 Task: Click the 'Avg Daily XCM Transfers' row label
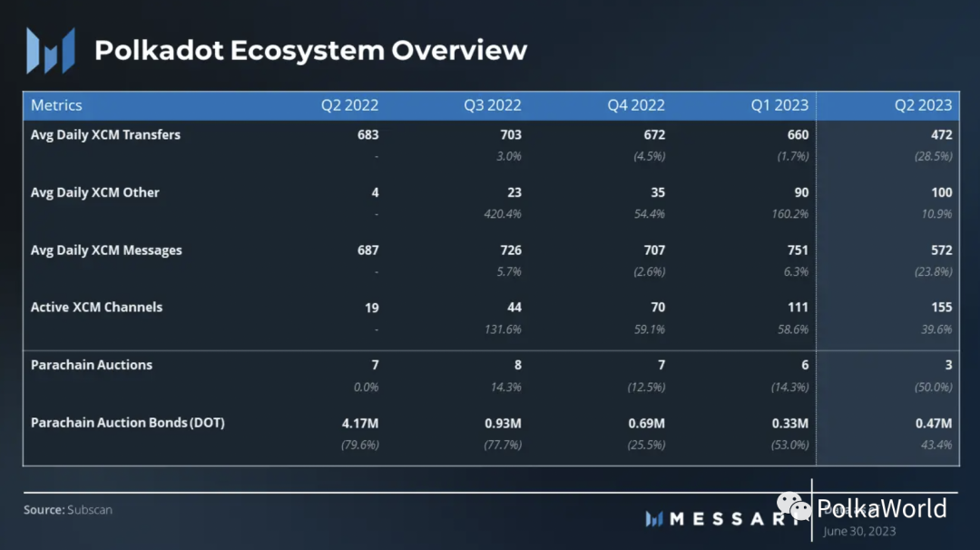pos(105,135)
